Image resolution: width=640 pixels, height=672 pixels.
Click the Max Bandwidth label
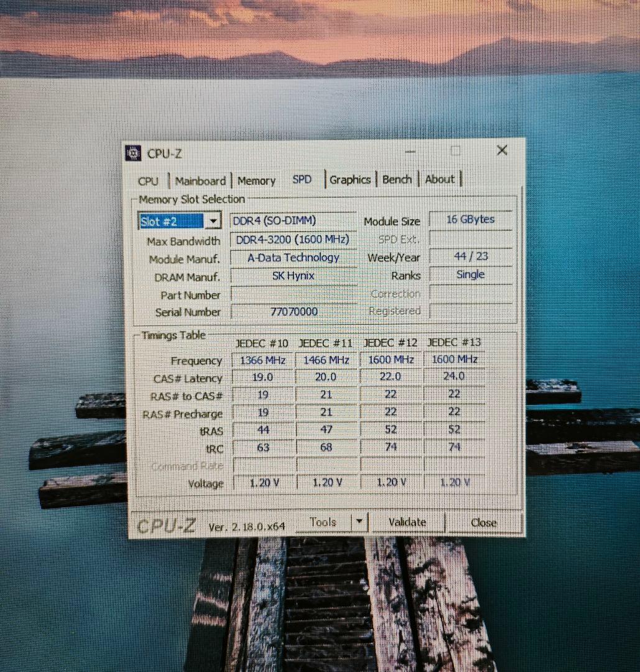pyautogui.click(x=183, y=241)
